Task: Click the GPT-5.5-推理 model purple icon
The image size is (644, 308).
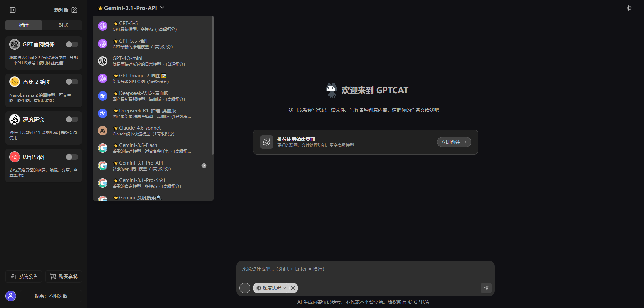Action: pyautogui.click(x=103, y=44)
